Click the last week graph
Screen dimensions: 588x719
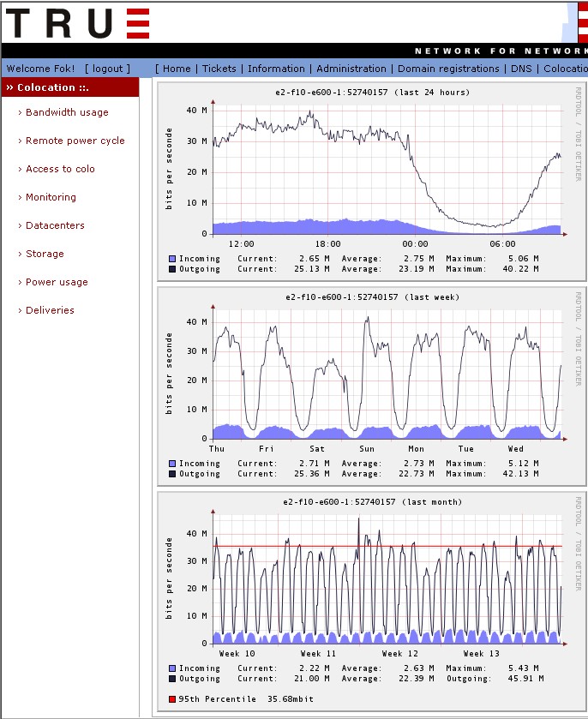pyautogui.click(x=372, y=386)
